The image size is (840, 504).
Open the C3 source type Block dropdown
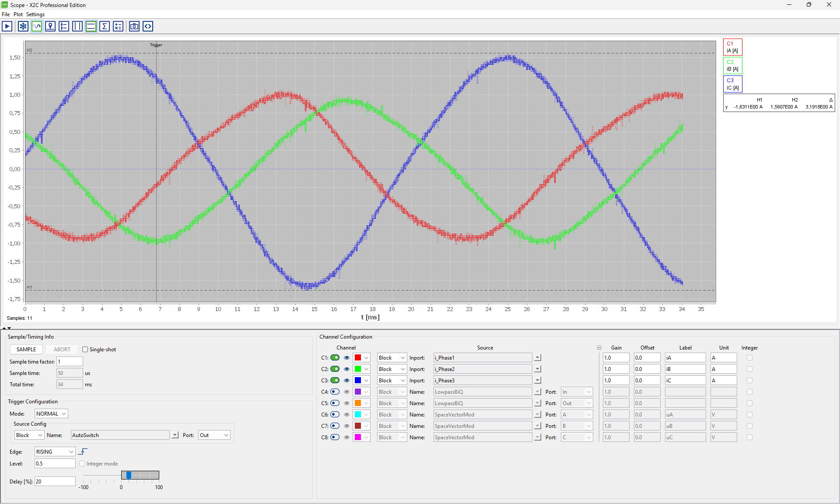tap(392, 381)
